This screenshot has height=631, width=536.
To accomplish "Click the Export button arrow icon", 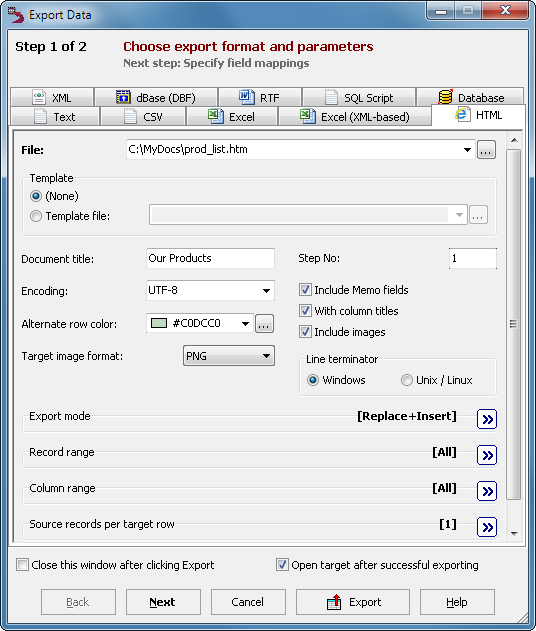I will tap(334, 602).
